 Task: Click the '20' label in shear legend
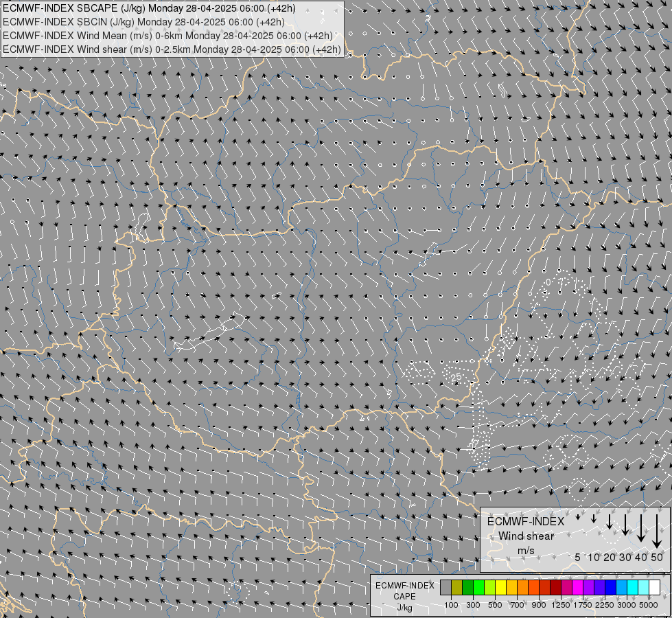tap(610, 557)
